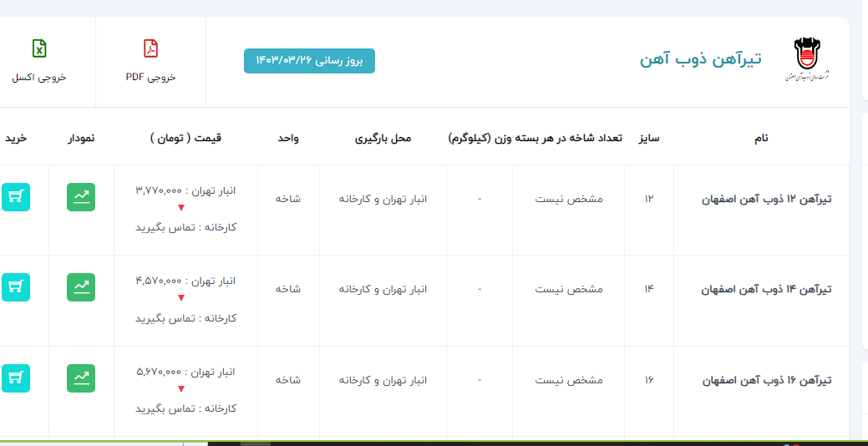Open chart for تیرآهن ۱۲ ذوب آهن

tap(81, 197)
